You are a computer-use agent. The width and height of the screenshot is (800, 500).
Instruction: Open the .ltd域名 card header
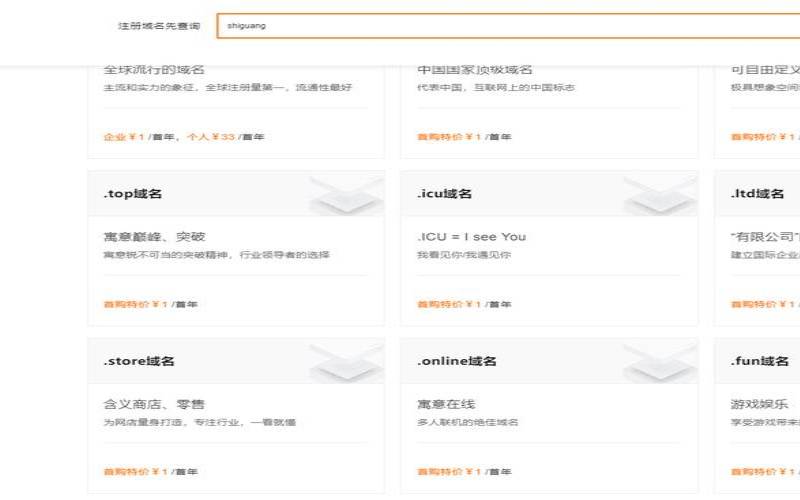757,194
